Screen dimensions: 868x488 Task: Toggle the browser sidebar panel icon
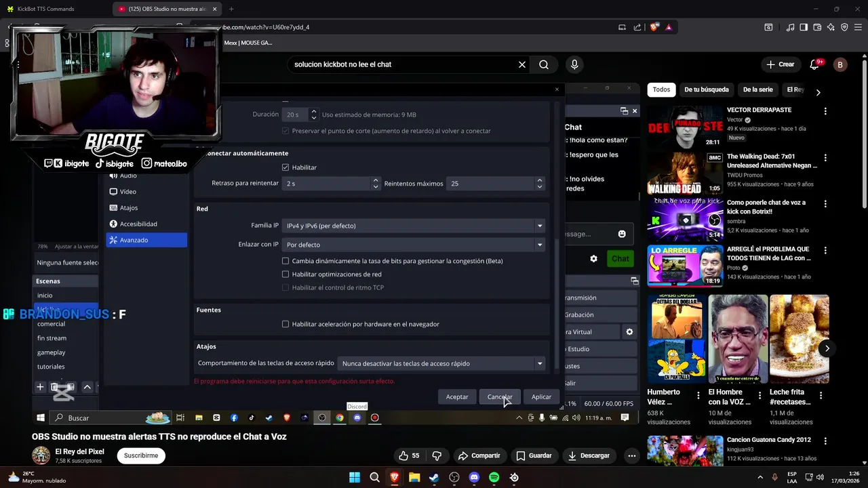coord(804,27)
